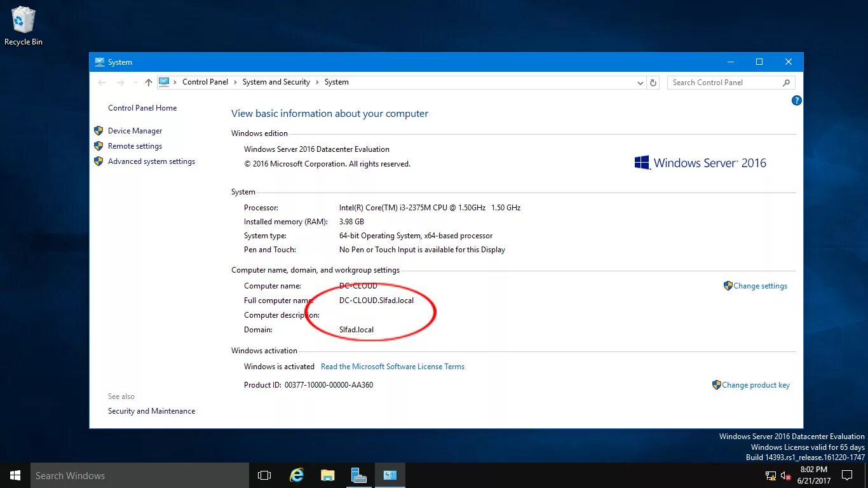
Task: Read the Microsoft Software License Terms
Action: pyautogui.click(x=393, y=367)
